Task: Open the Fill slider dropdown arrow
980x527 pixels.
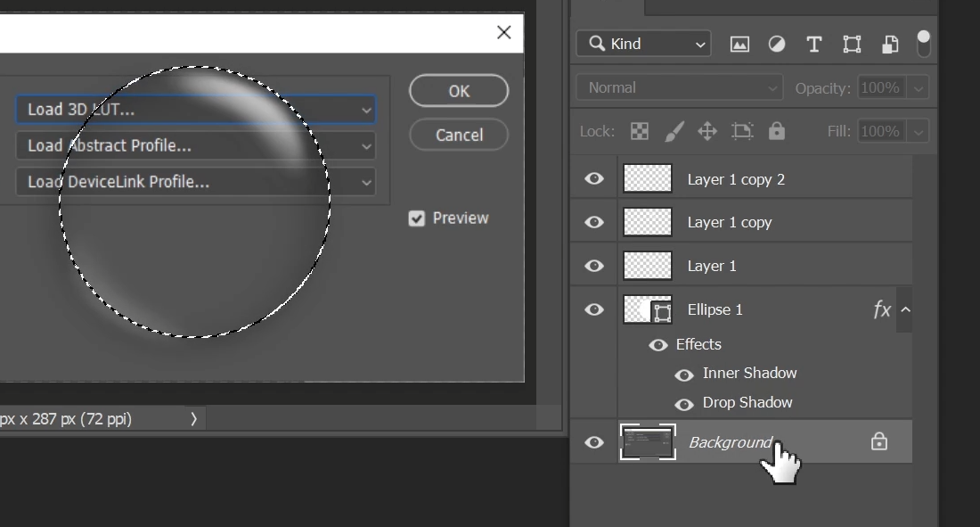Action: tap(919, 131)
